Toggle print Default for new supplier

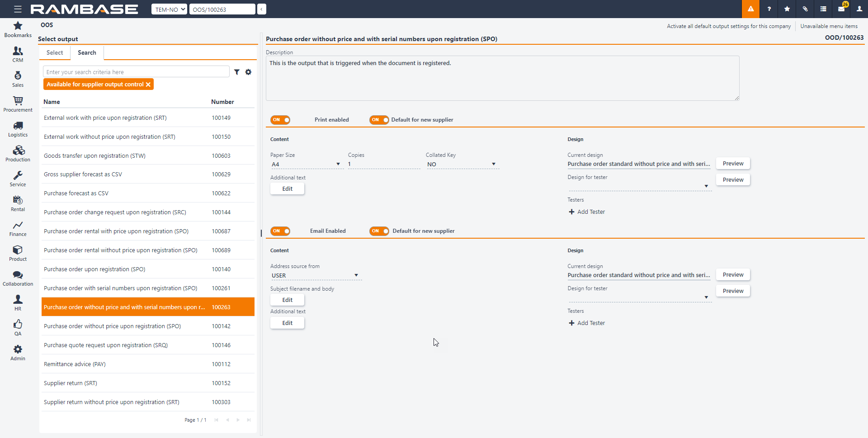pyautogui.click(x=379, y=120)
